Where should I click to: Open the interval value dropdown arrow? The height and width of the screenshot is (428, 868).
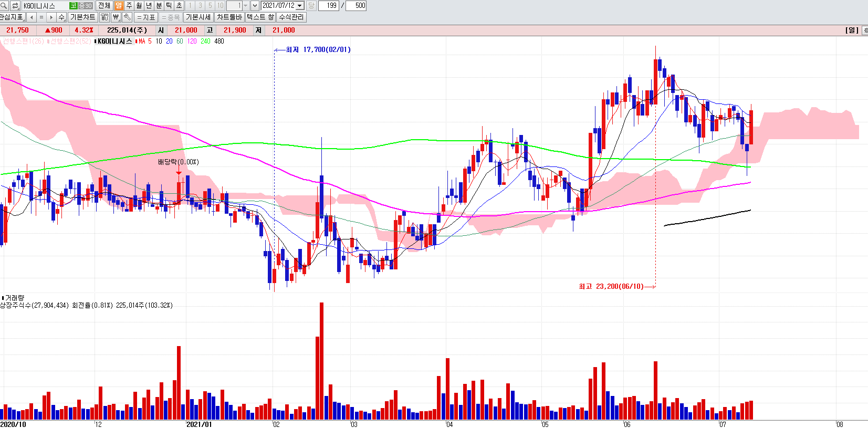click(x=245, y=6)
